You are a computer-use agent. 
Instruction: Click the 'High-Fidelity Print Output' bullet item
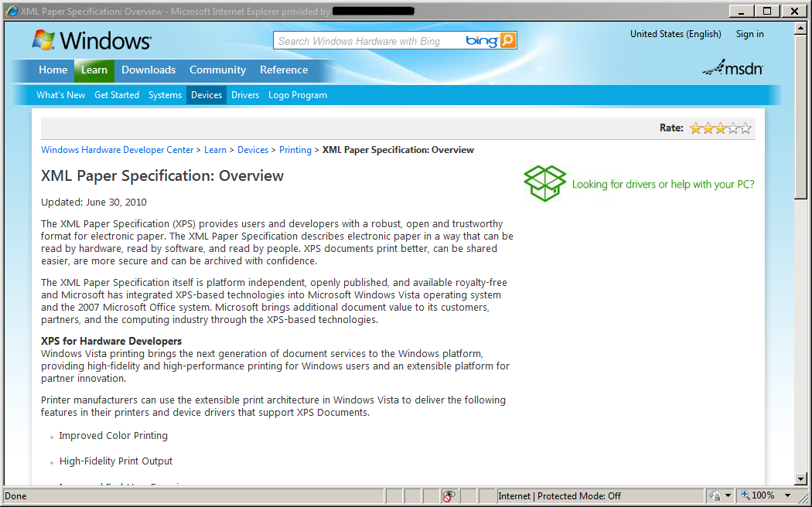click(116, 461)
